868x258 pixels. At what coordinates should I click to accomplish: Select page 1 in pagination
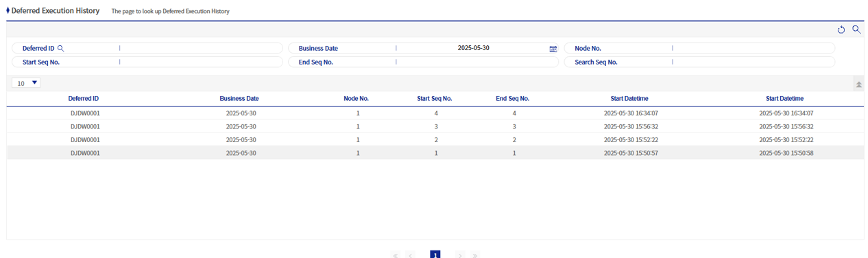(x=435, y=255)
